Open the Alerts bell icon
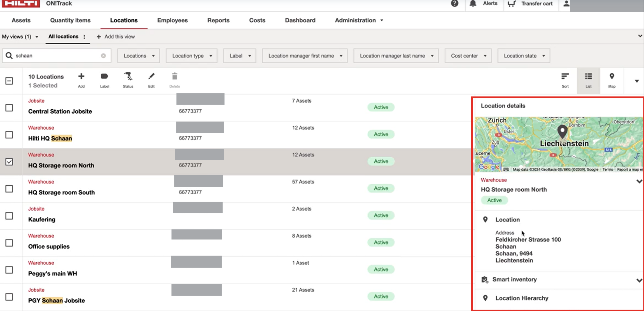This screenshot has width=644, height=311. coord(473,3)
